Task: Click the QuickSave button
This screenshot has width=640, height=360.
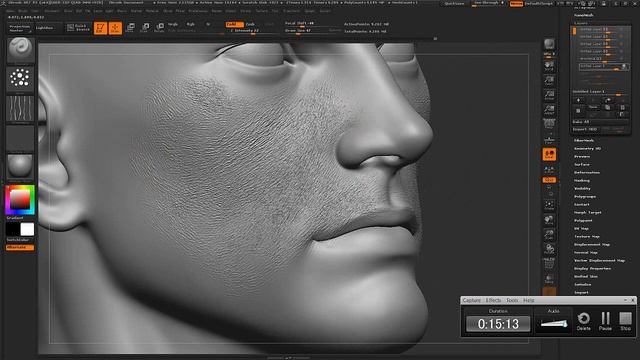Action: [x=454, y=4]
